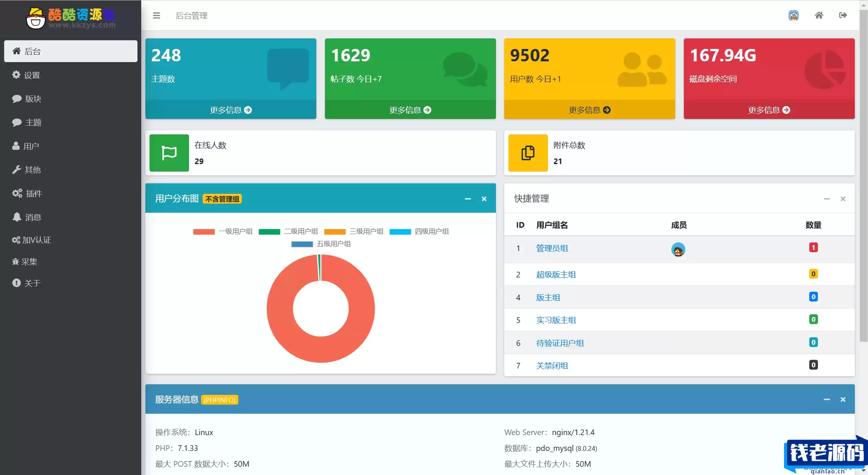868x475 pixels.
Task: Open 用户 section in the sidebar
Action: [x=70, y=146]
